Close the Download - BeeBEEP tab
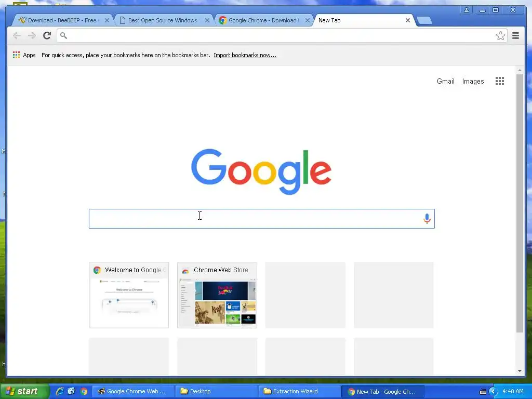 tap(107, 20)
